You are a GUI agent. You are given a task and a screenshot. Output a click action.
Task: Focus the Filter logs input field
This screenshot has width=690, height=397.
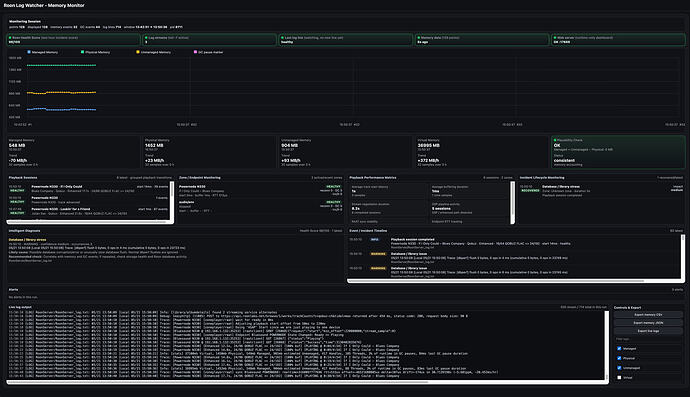click(x=648, y=339)
